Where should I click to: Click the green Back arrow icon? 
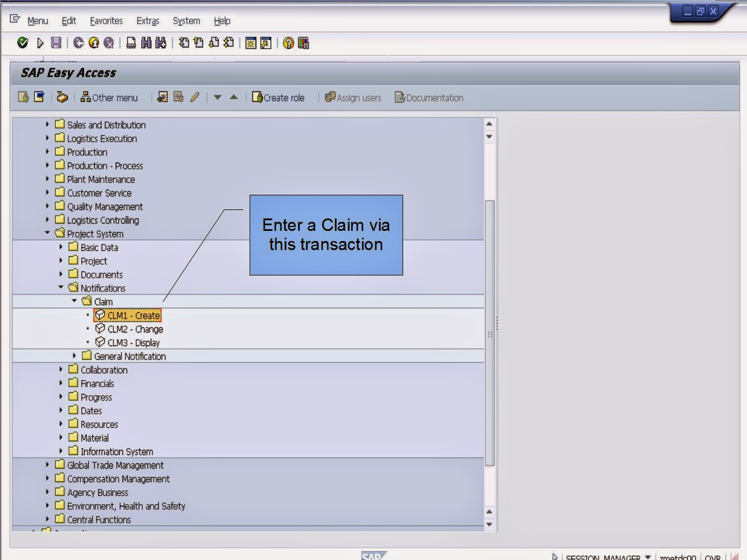pos(78,43)
